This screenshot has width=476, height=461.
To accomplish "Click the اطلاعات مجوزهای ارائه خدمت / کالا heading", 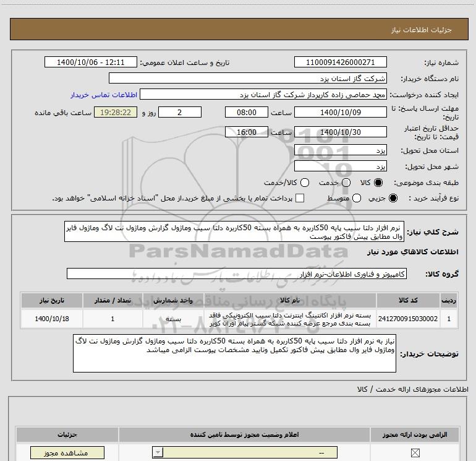I will point(413,389).
